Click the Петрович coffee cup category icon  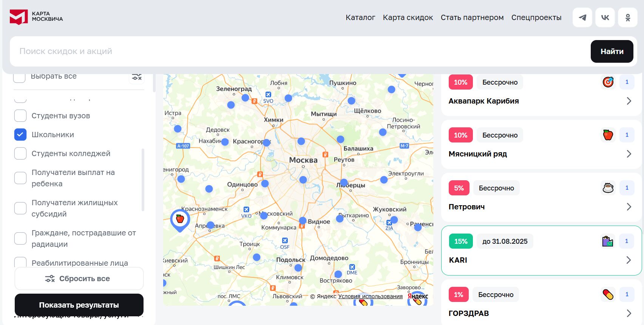click(x=608, y=188)
